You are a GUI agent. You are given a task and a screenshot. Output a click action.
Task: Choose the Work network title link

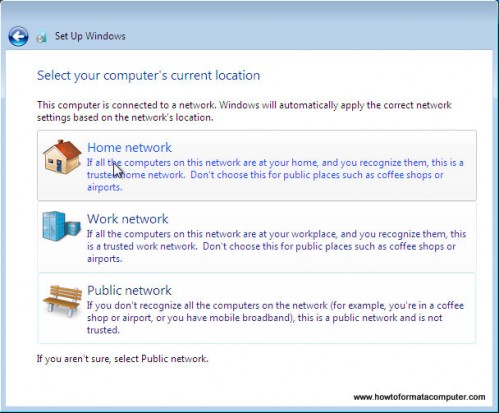128,219
